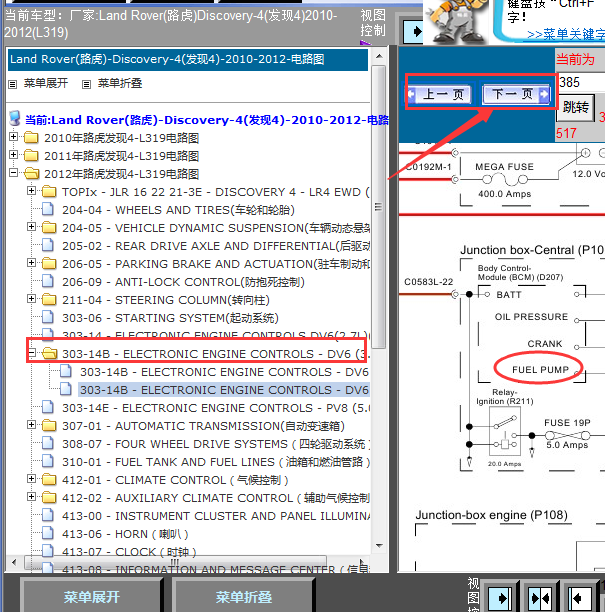
Task: Open 303-14E Electronic Engine Controls PV8
Action: click(x=216, y=408)
